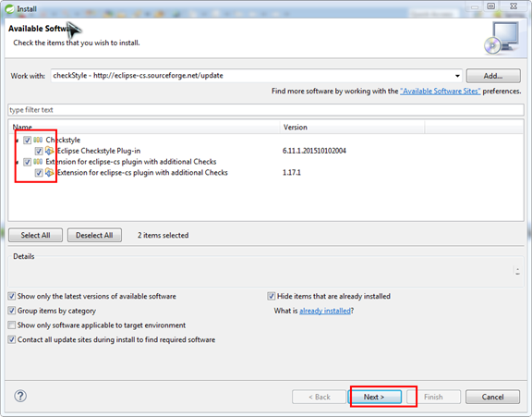Image resolution: width=532 pixels, height=417 pixels.
Task: Open the Available Software Sites link
Action: click(x=441, y=91)
